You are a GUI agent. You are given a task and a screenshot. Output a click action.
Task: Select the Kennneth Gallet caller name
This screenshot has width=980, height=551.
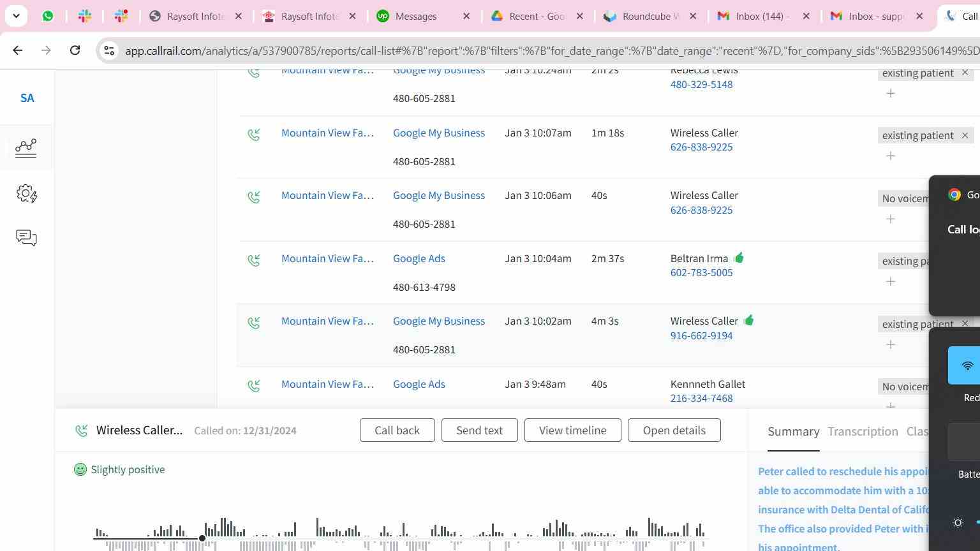708,384
